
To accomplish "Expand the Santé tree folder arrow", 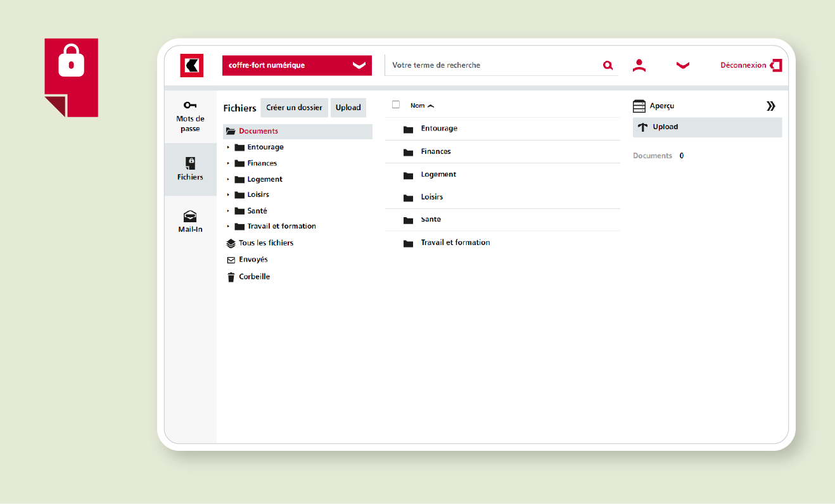I will [228, 211].
